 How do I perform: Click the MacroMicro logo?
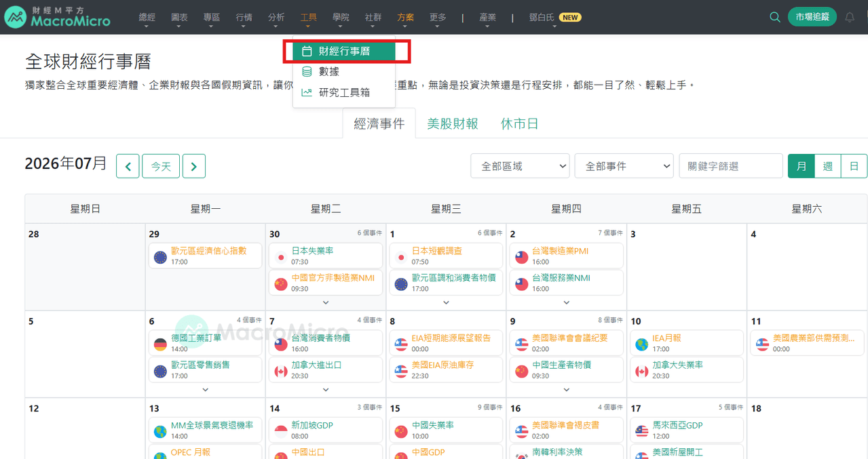(58, 17)
